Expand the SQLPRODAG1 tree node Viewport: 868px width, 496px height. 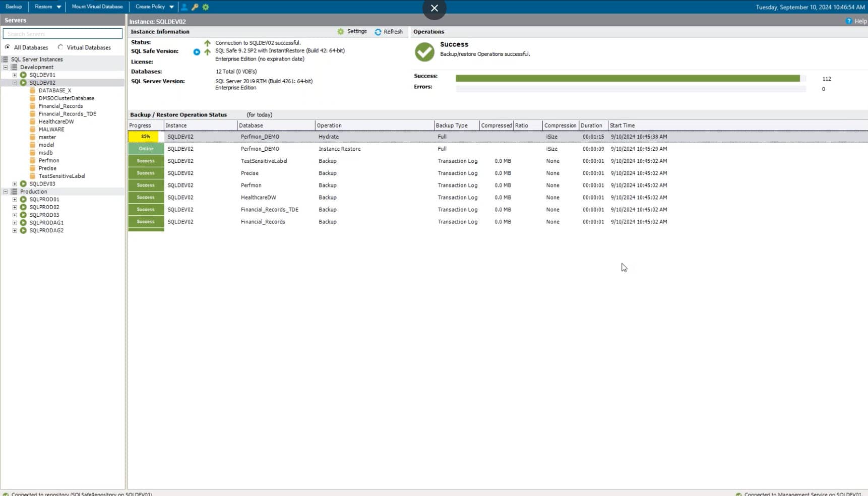tap(15, 223)
